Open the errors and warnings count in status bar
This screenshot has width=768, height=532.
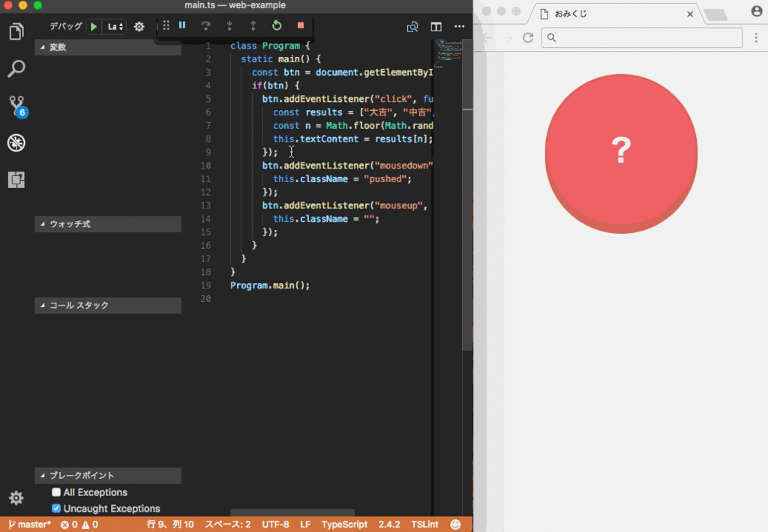(79, 525)
